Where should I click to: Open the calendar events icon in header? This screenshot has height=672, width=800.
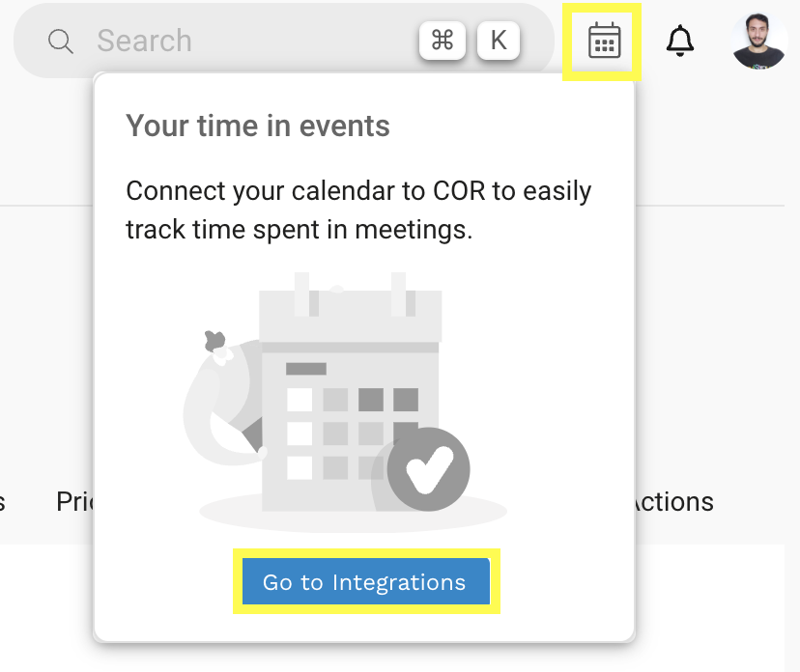(604, 42)
